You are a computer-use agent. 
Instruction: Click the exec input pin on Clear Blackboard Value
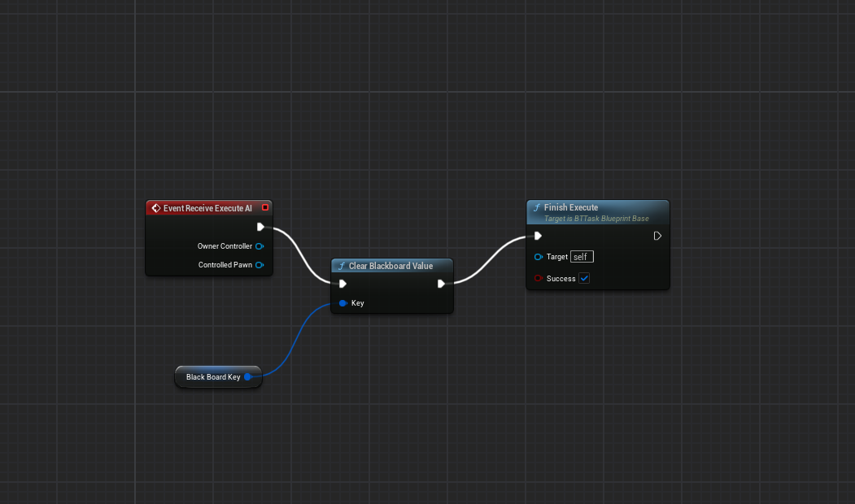343,284
